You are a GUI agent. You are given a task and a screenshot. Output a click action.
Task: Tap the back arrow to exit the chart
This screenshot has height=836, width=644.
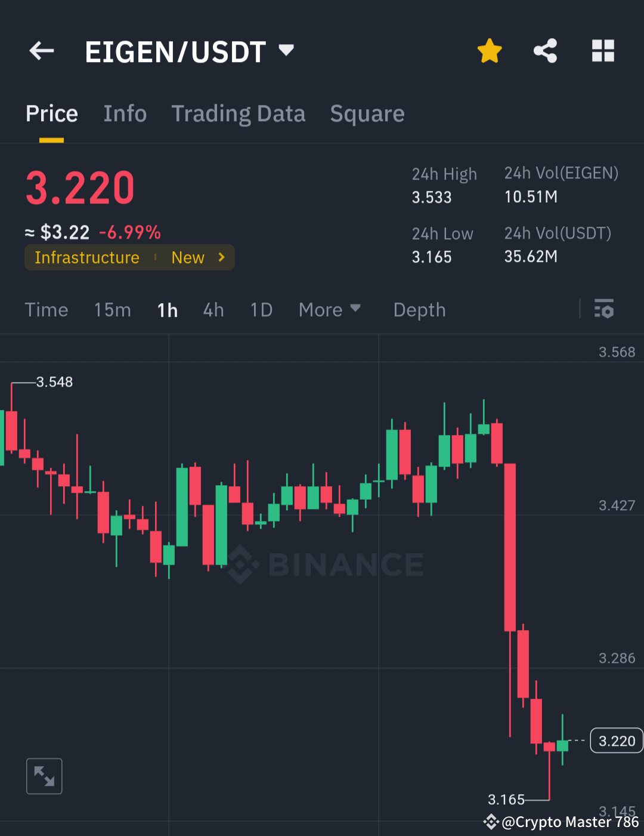coord(41,51)
